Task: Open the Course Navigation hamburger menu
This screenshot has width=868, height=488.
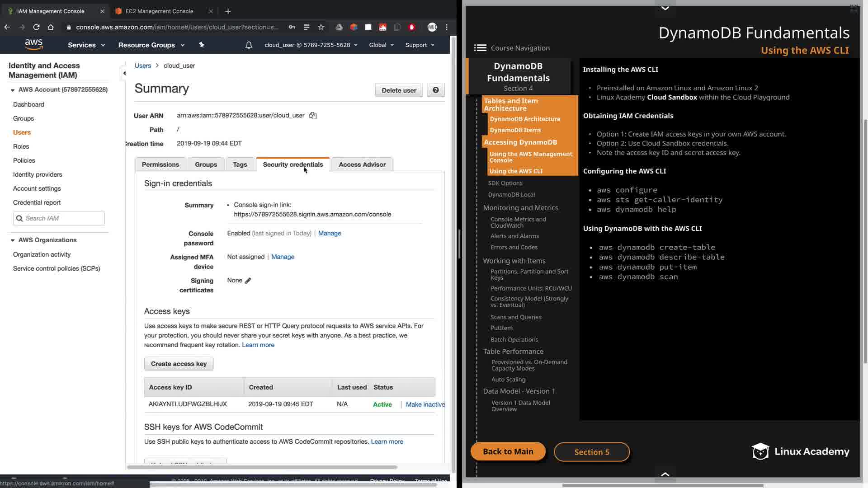Action: tap(480, 48)
